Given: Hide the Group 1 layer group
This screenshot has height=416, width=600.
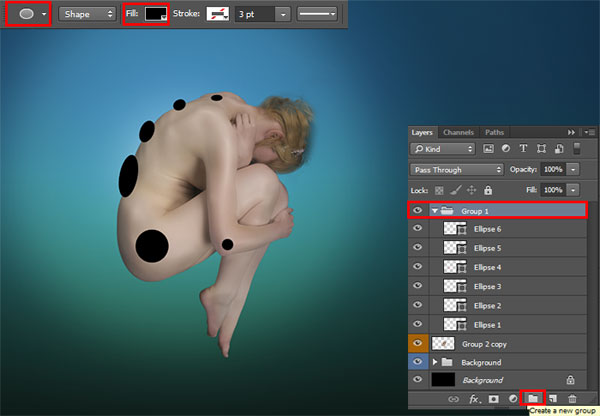Looking at the screenshot, I should [417, 210].
